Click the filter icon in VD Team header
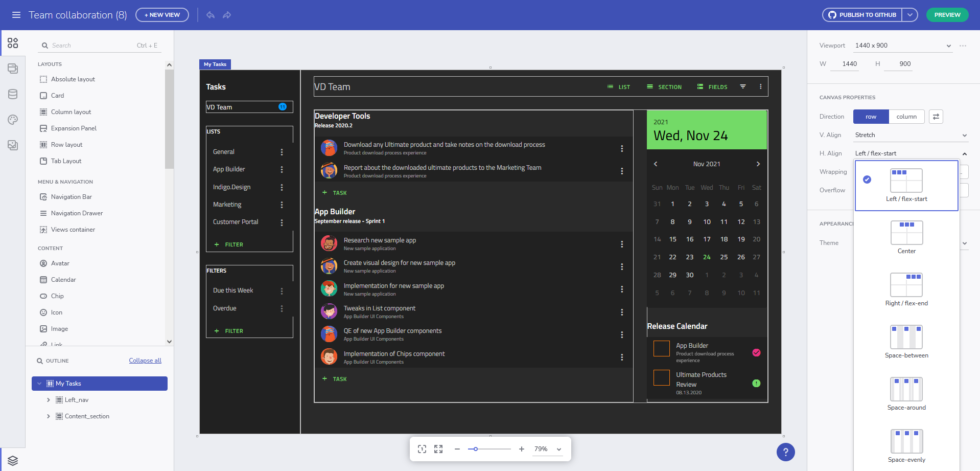Image resolution: width=980 pixels, height=471 pixels. 742,86
